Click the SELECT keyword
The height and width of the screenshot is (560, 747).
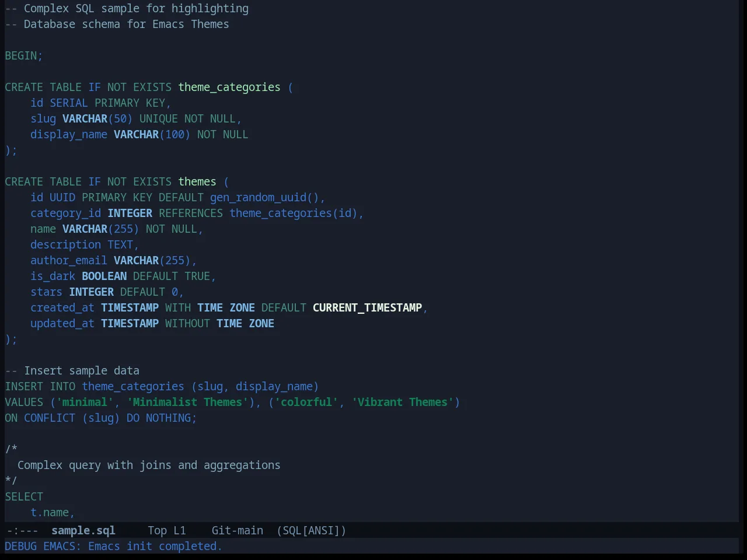click(x=24, y=496)
